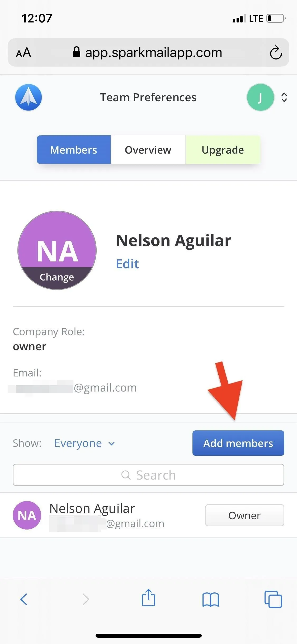This screenshot has width=297, height=644.
Task: Expand the Everyone filter dropdown
Action: (84, 443)
